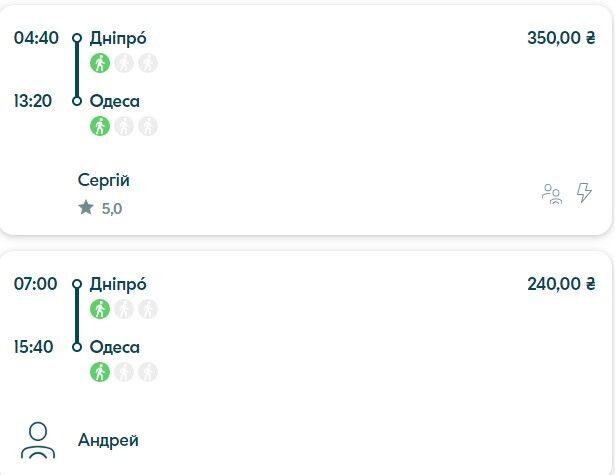Click the Дніпро́ departure stop at 07:00
The image size is (615, 475).
118,284
